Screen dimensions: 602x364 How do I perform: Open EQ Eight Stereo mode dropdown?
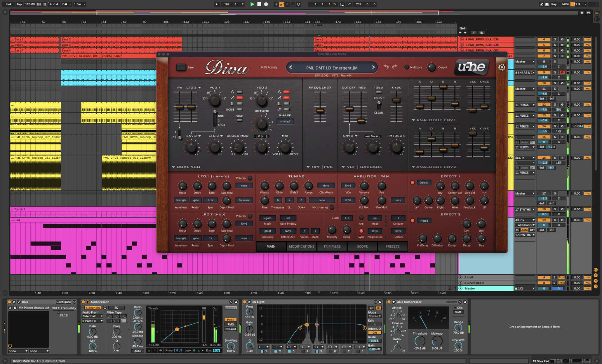click(375, 316)
